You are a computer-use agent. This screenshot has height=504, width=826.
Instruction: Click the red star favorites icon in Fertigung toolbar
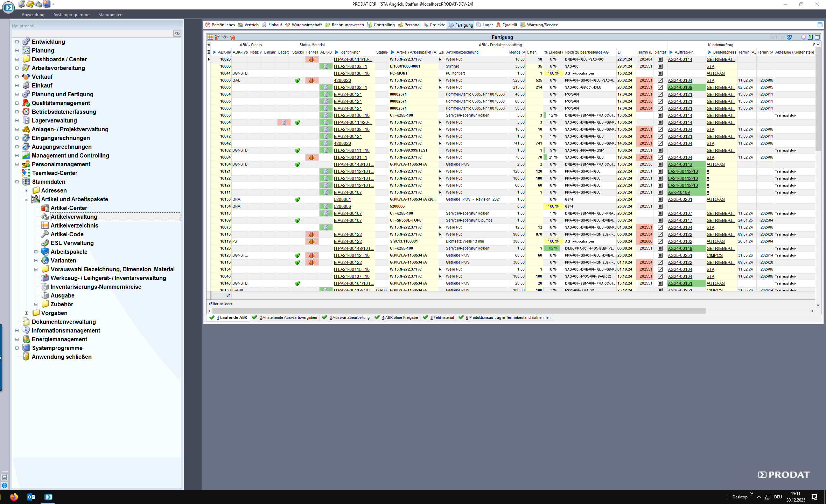tap(233, 37)
